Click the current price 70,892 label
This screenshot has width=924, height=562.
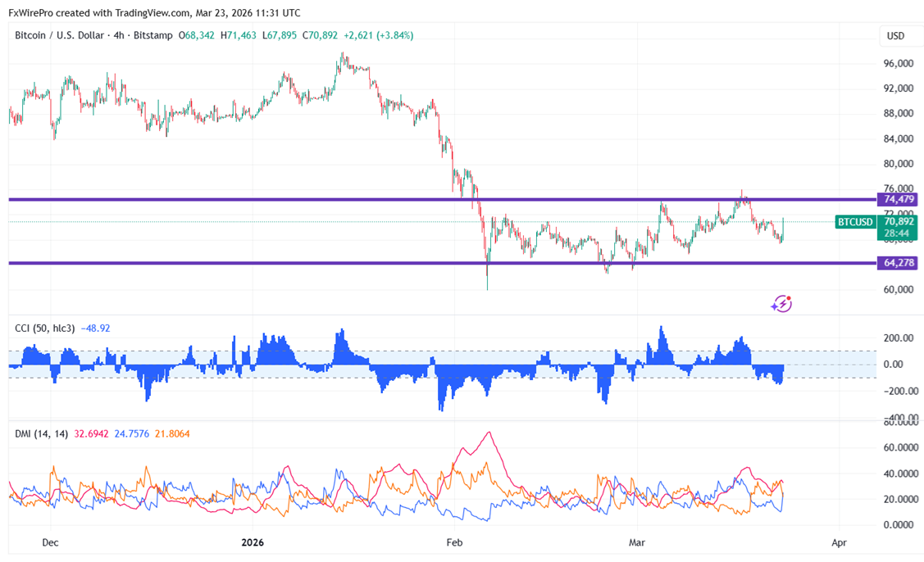[x=896, y=221]
